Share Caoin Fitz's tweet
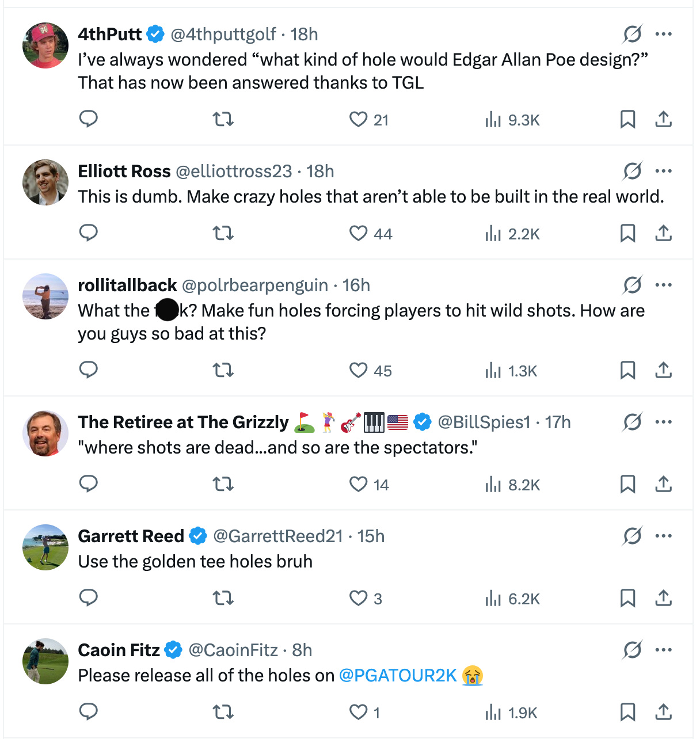 [x=663, y=712]
